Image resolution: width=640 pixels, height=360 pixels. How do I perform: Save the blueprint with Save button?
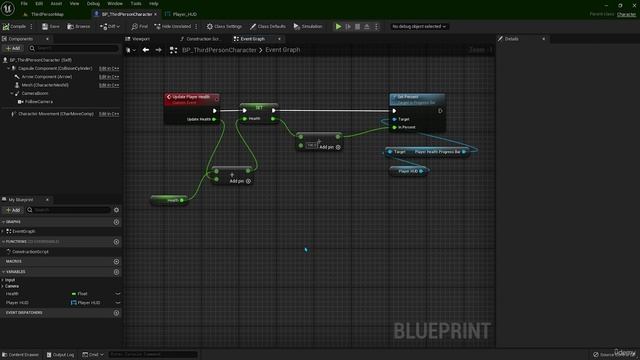(51, 27)
